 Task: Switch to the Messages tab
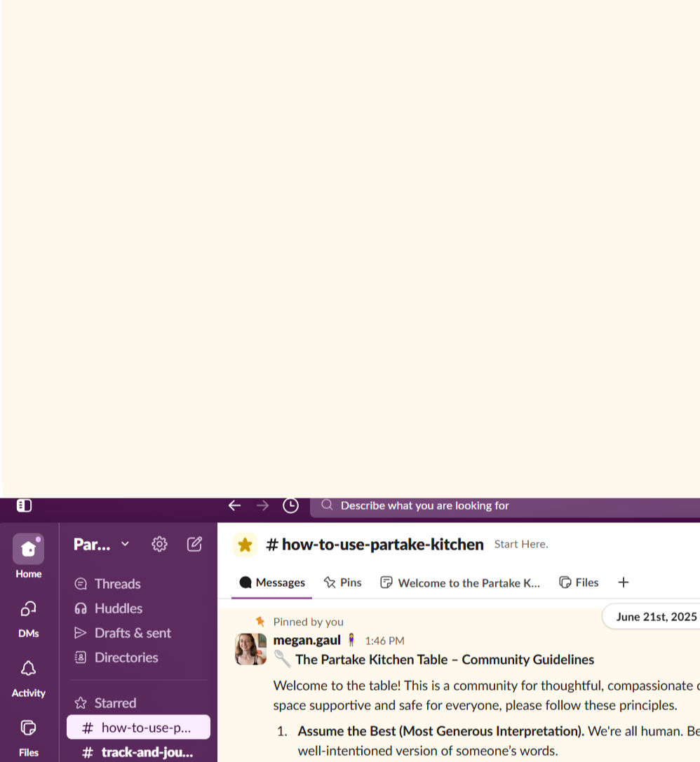pos(271,583)
